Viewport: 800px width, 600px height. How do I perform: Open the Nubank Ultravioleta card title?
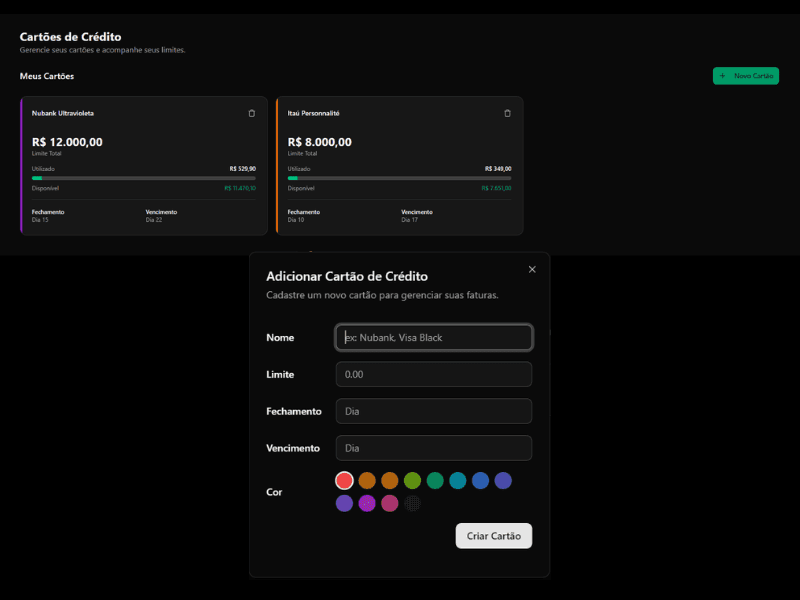pyautogui.click(x=63, y=113)
